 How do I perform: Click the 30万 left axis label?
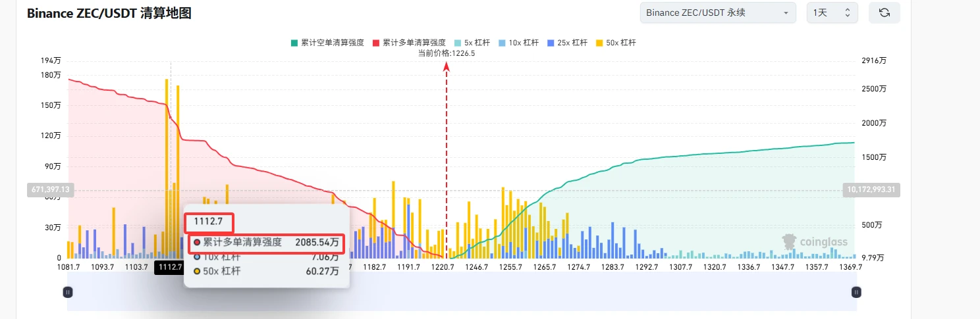coord(54,228)
